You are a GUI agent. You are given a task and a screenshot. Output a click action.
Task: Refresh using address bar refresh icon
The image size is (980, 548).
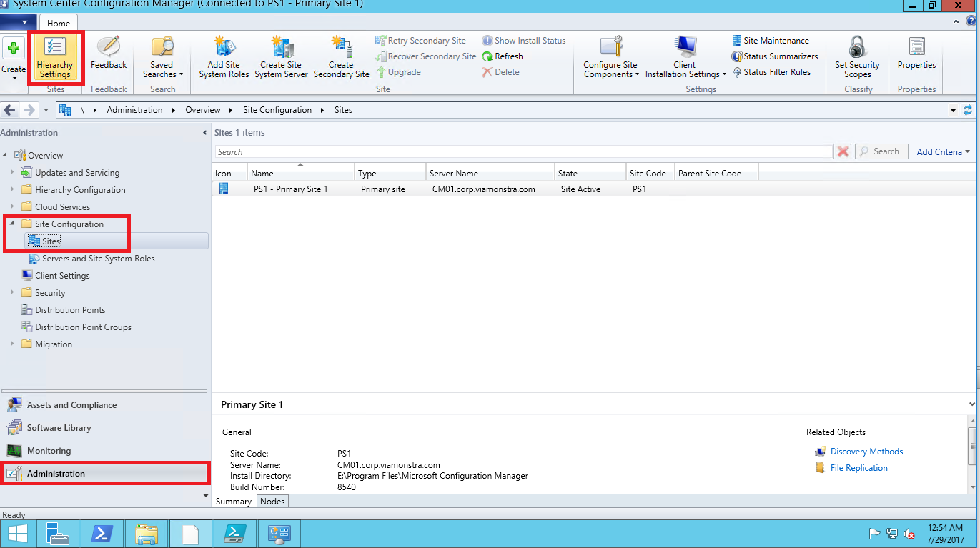coord(968,110)
